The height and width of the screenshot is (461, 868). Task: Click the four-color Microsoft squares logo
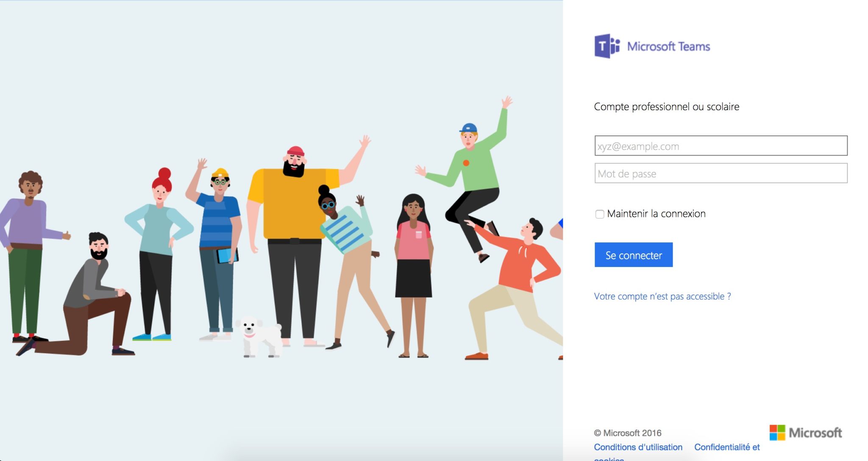(777, 433)
